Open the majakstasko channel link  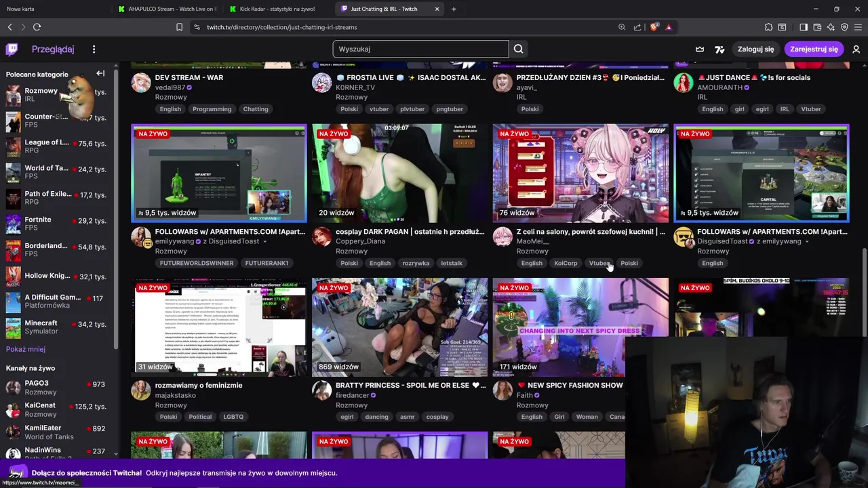point(175,395)
